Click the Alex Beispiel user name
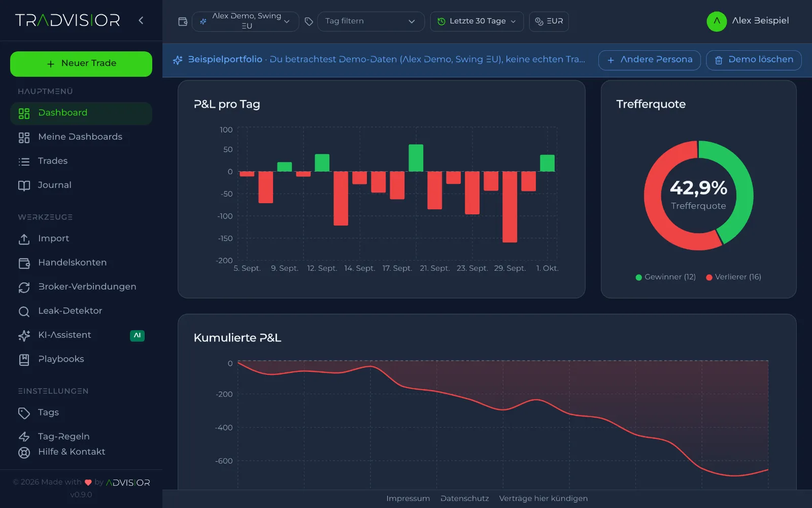Screen dimensions: 812x508 (x=760, y=21)
